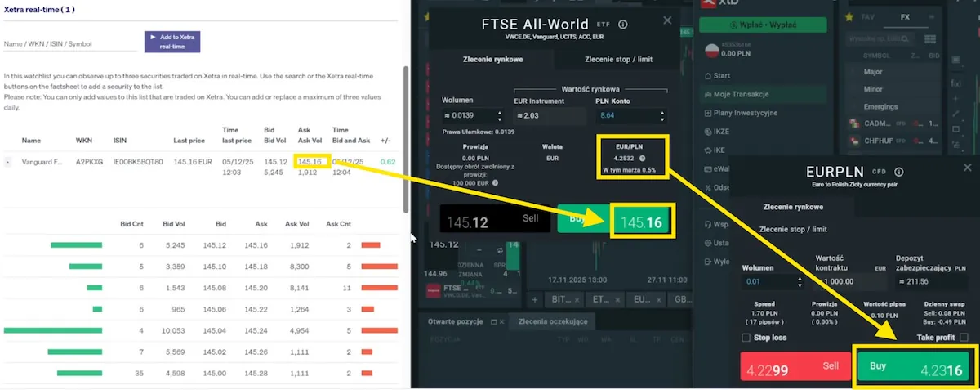Click the info icon beside FTSE All-World ETF
This screenshot has width=980, height=390.
(623, 25)
